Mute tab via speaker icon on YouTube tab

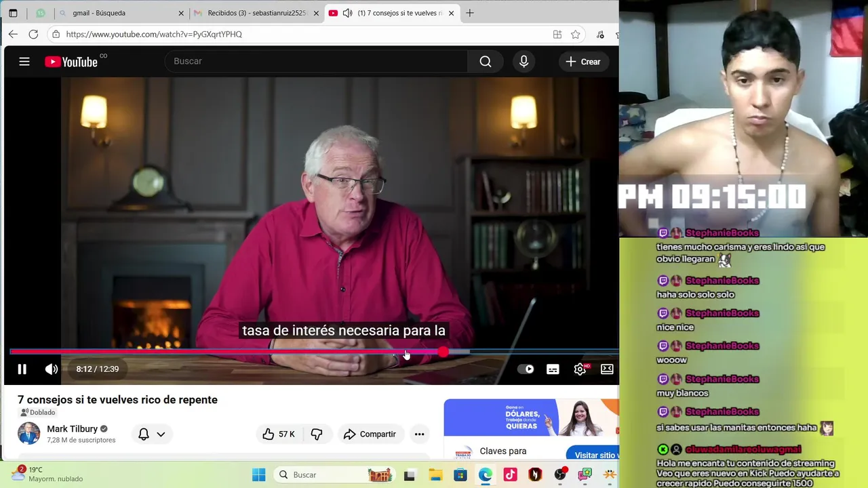347,13
